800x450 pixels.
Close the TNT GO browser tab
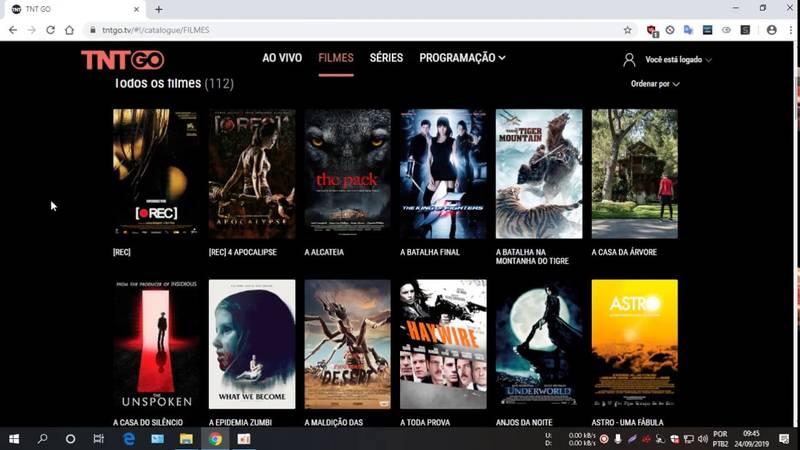[x=136, y=9]
